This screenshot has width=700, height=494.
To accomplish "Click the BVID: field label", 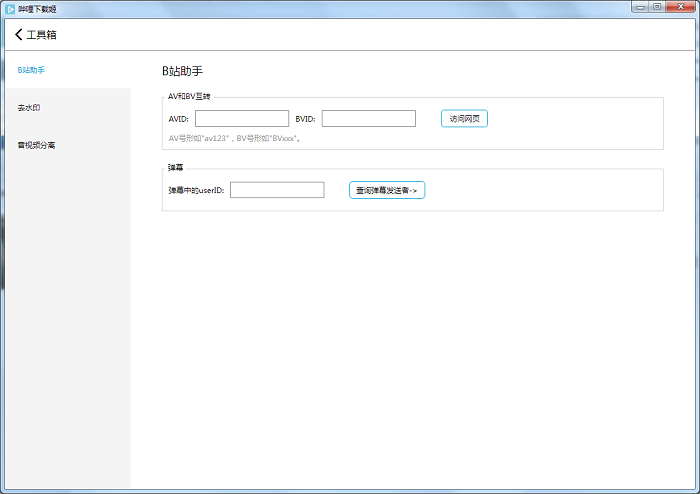I will coord(305,119).
